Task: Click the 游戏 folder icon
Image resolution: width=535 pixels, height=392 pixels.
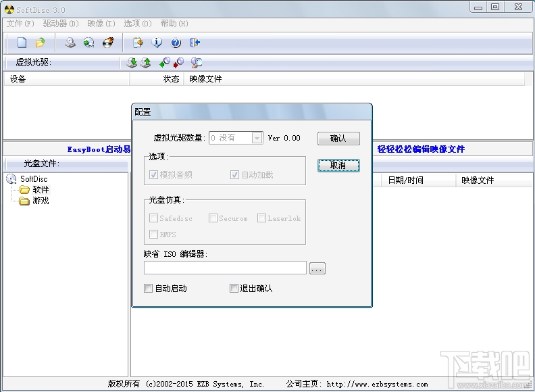Action: pos(24,201)
